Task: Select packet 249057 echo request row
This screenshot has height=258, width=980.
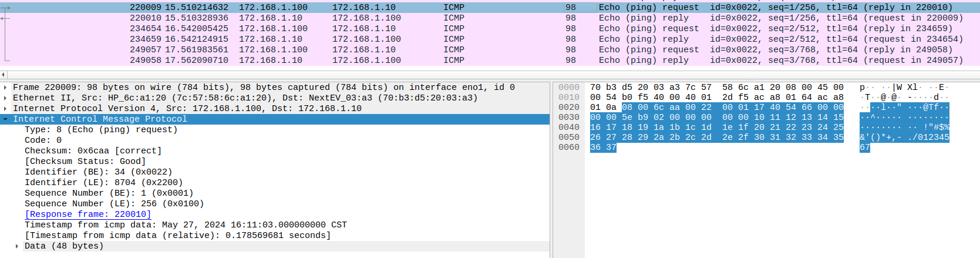Action: [490, 50]
